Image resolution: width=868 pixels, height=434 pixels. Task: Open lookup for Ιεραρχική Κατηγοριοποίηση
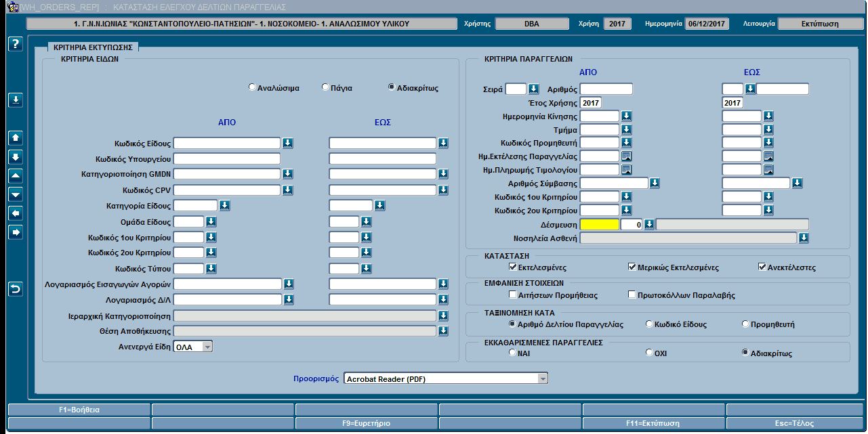[x=444, y=316]
